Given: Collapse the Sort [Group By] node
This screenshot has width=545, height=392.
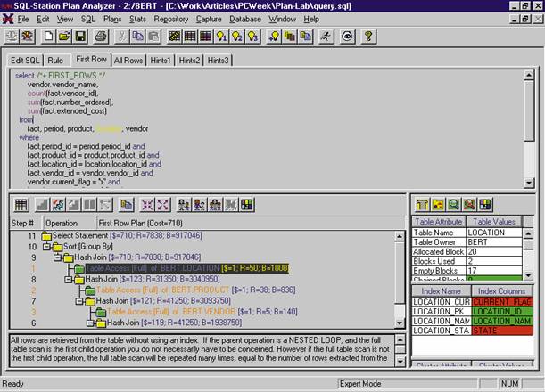Looking at the screenshot, I should [x=46, y=247].
